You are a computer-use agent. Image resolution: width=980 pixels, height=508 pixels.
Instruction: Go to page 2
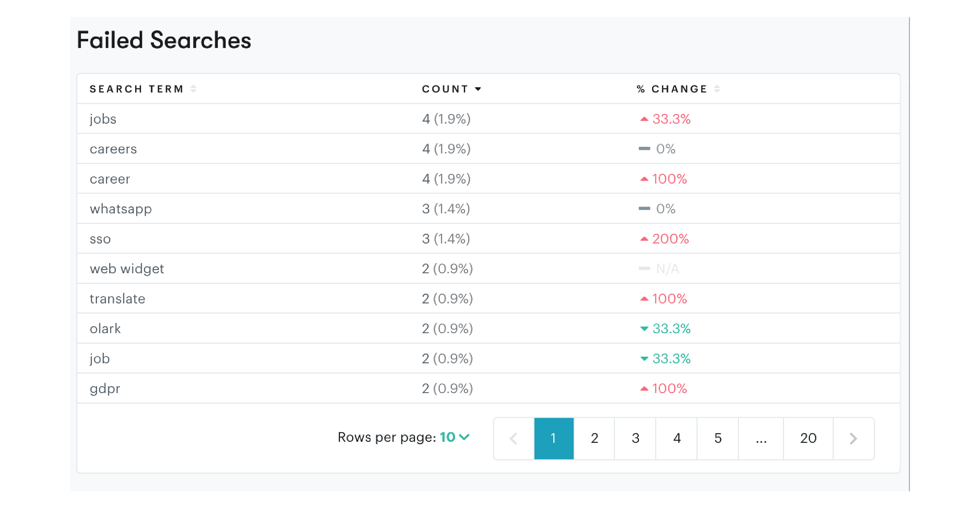(594, 438)
